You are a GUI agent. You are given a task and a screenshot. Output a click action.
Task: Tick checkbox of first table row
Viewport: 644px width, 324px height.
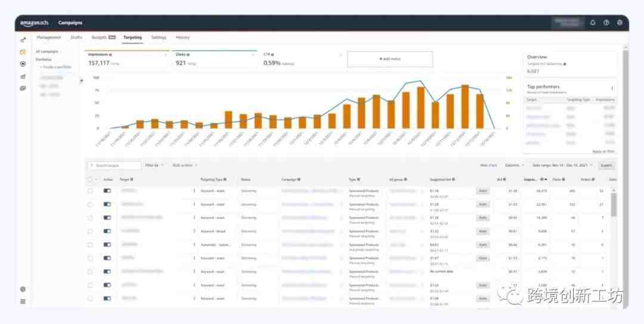tap(90, 191)
